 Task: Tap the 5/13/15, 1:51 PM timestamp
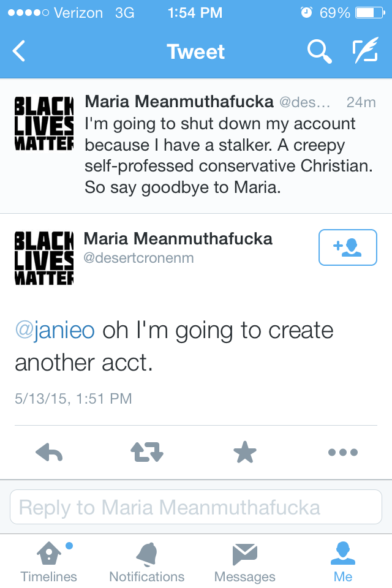(73, 398)
